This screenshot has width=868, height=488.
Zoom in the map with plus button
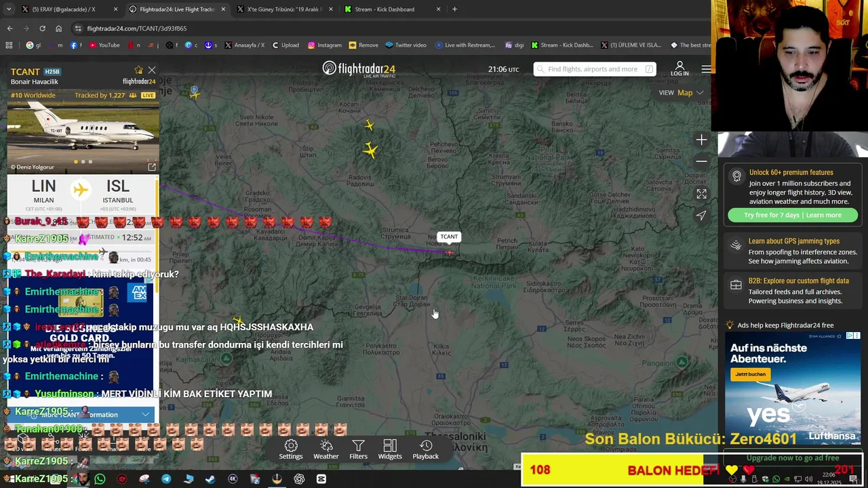tap(701, 140)
